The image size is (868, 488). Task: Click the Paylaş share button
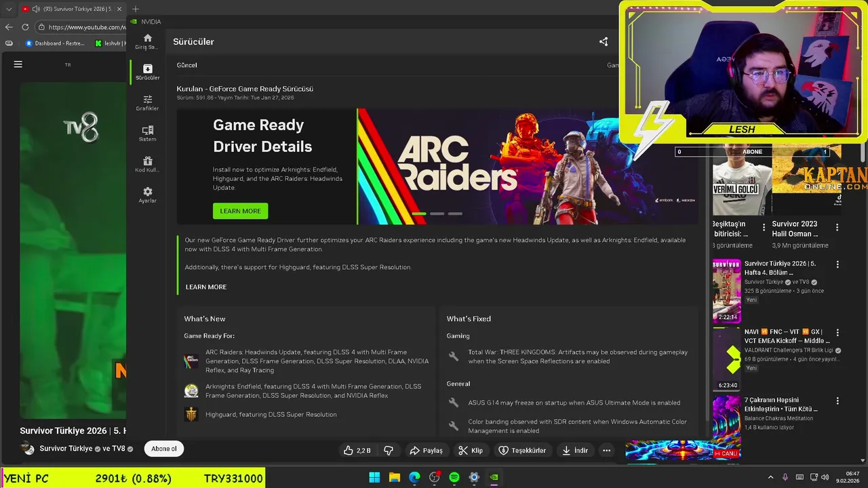point(426,450)
